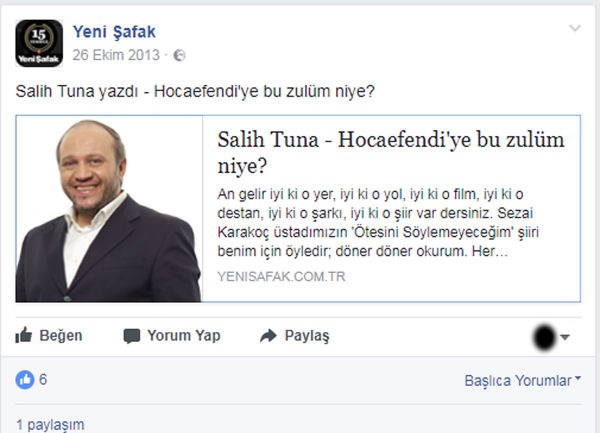
Task: Open the article headline 'Hocaefendi'ye bu zulüm niye?'
Action: (391, 152)
